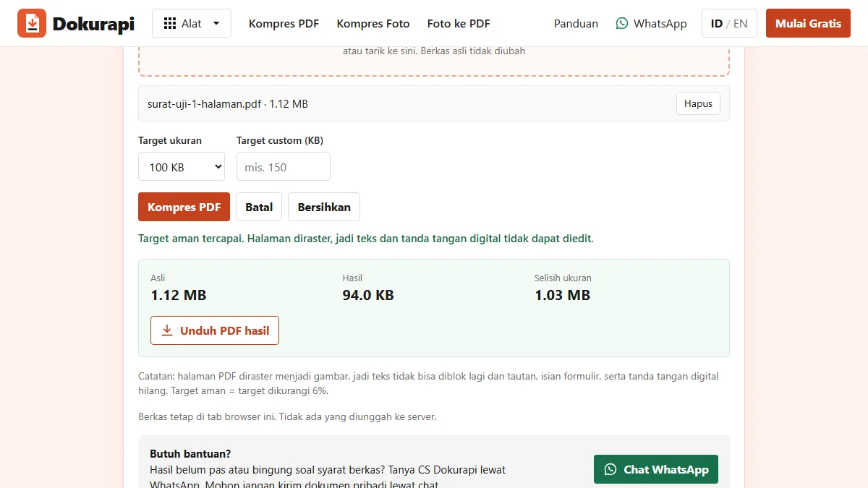This screenshot has width=868, height=488.
Task: Click the Target ukuran label
Action: (x=170, y=140)
